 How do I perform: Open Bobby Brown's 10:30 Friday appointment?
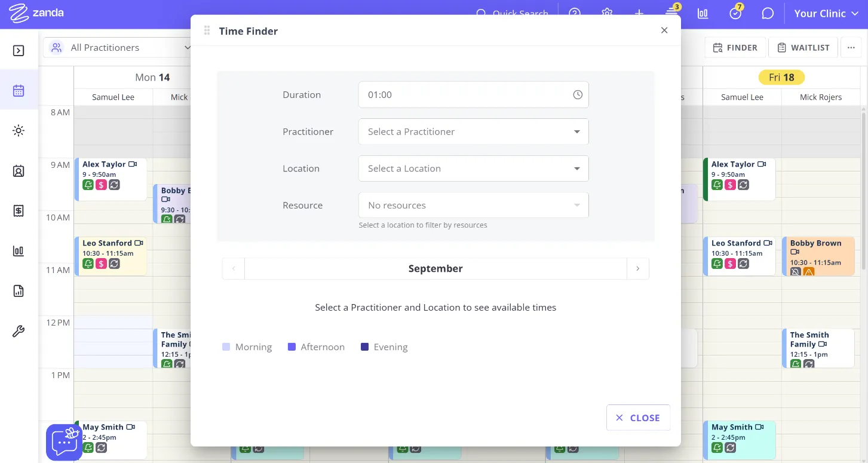point(818,256)
